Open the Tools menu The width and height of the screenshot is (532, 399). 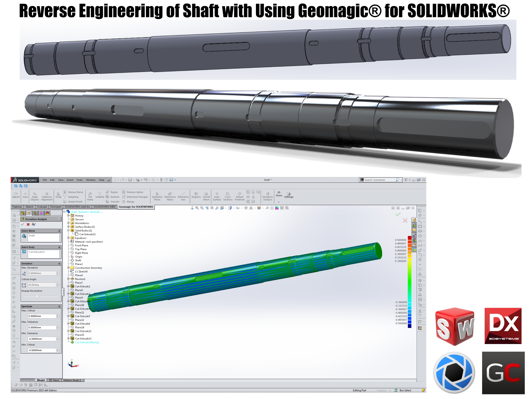(79, 180)
